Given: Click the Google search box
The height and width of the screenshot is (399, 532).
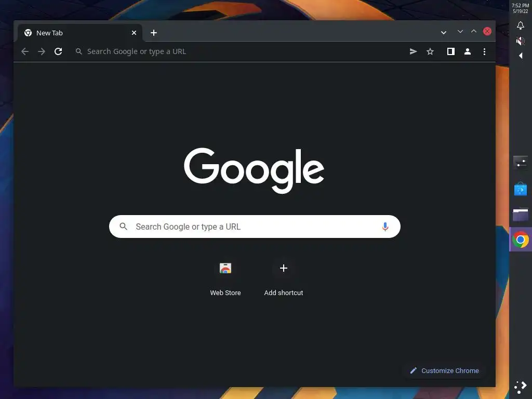Looking at the screenshot, I should pos(255,227).
